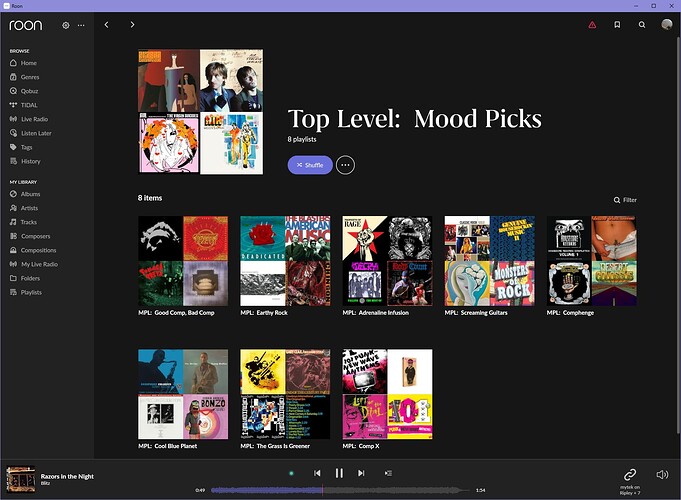This screenshot has height=500, width=681.
Task: Skip to next track
Action: [361, 473]
